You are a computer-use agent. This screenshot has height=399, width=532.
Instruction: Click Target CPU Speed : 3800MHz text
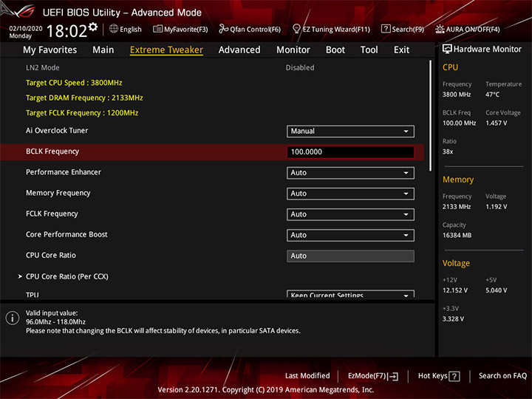point(74,83)
